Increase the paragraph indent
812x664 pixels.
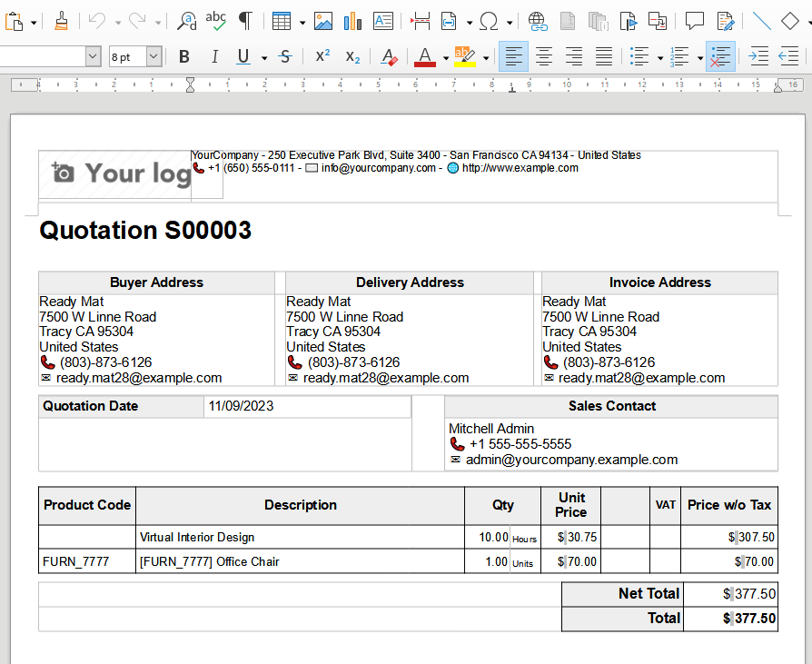(x=758, y=56)
